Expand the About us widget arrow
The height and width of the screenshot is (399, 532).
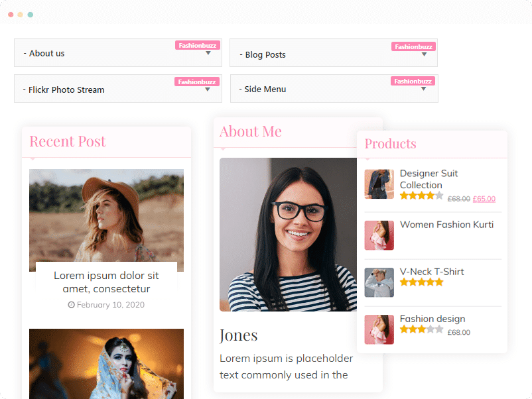(x=208, y=53)
